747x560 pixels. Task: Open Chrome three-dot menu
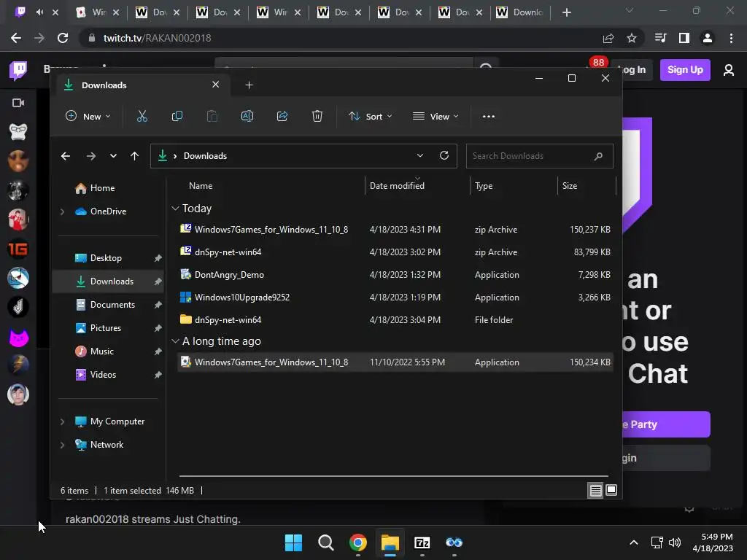(x=731, y=38)
